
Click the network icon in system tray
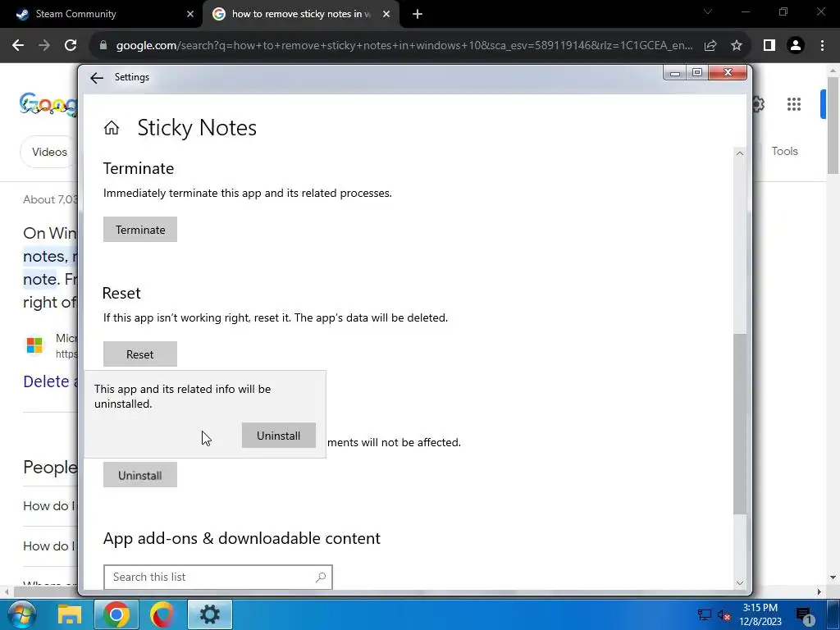click(x=704, y=615)
